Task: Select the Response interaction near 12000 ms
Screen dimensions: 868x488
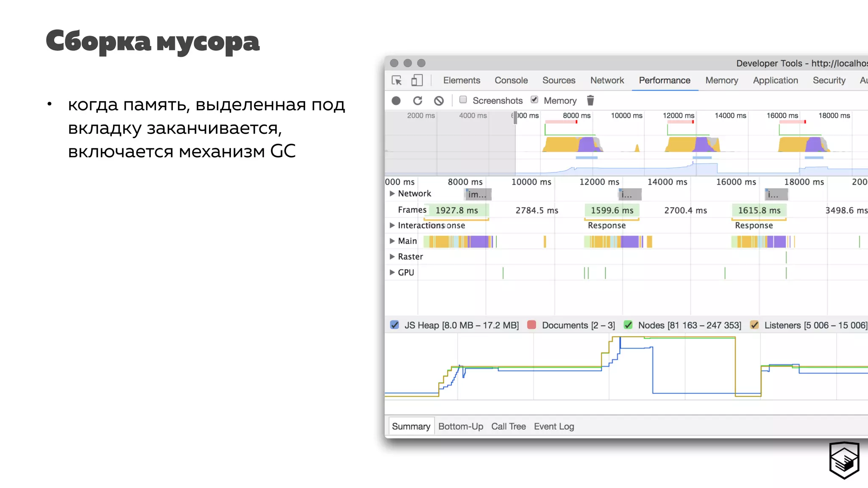Action: point(606,225)
